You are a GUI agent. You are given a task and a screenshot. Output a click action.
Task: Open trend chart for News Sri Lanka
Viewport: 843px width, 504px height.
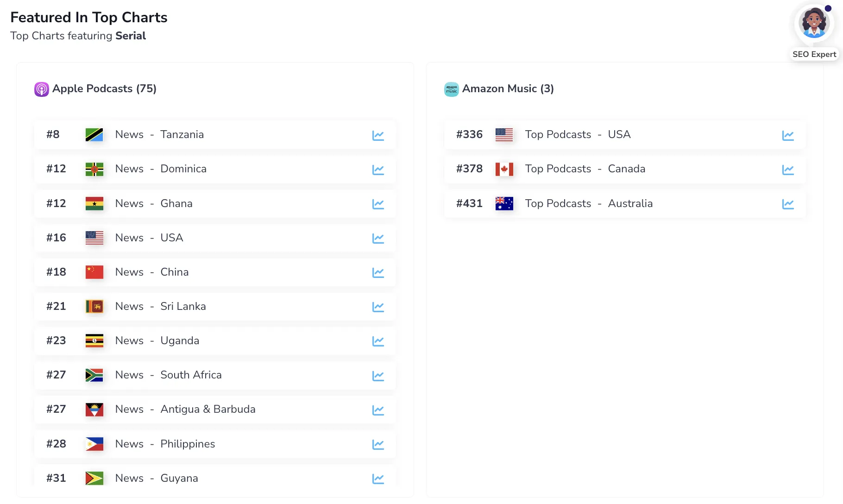tap(378, 307)
